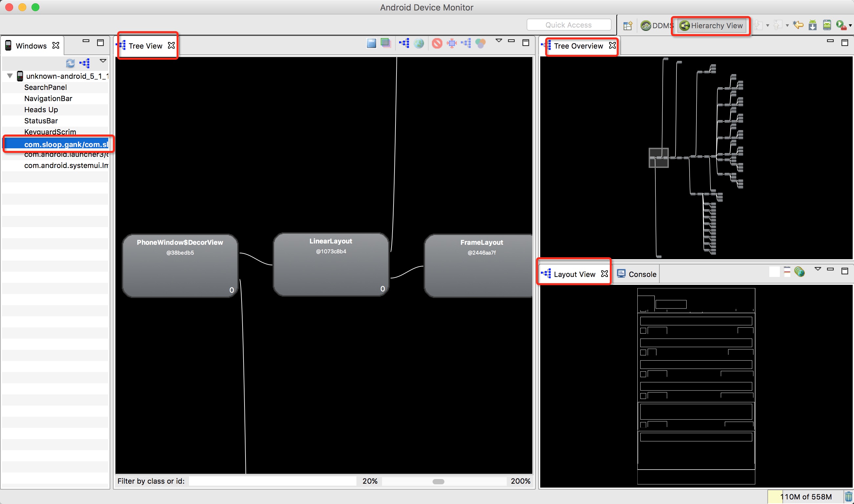Select the PhoneWindow$DecorView node
This screenshot has width=854, height=504.
pos(180,265)
